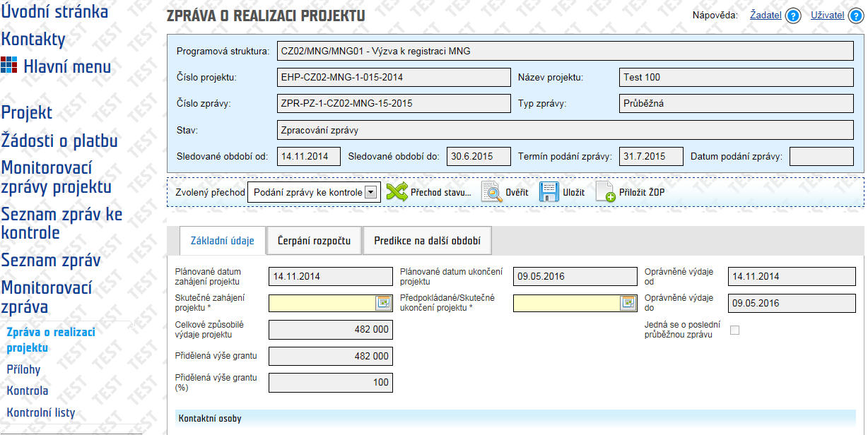Click empty Datum podání zprávy field
Viewport: 868px width, 435px height.
pyautogui.click(x=821, y=156)
